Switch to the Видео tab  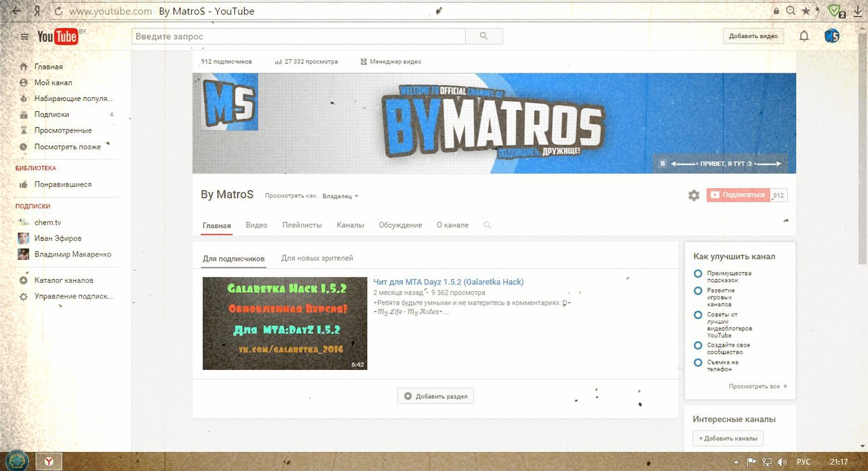tap(256, 225)
